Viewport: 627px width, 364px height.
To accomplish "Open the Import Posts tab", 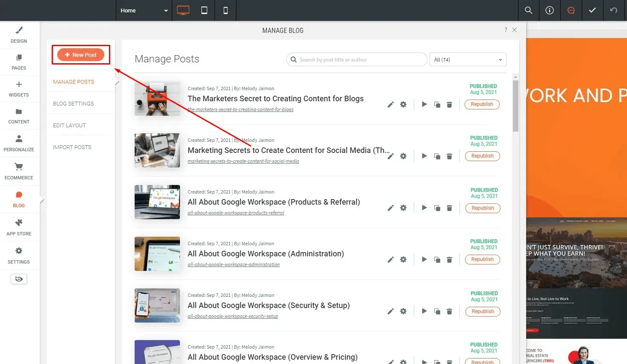I will (72, 147).
